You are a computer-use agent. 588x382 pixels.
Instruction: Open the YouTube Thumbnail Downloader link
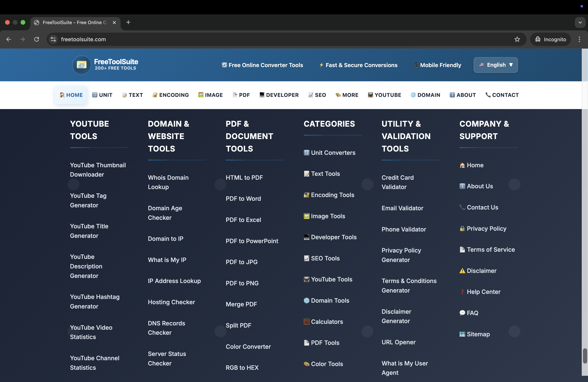click(98, 170)
